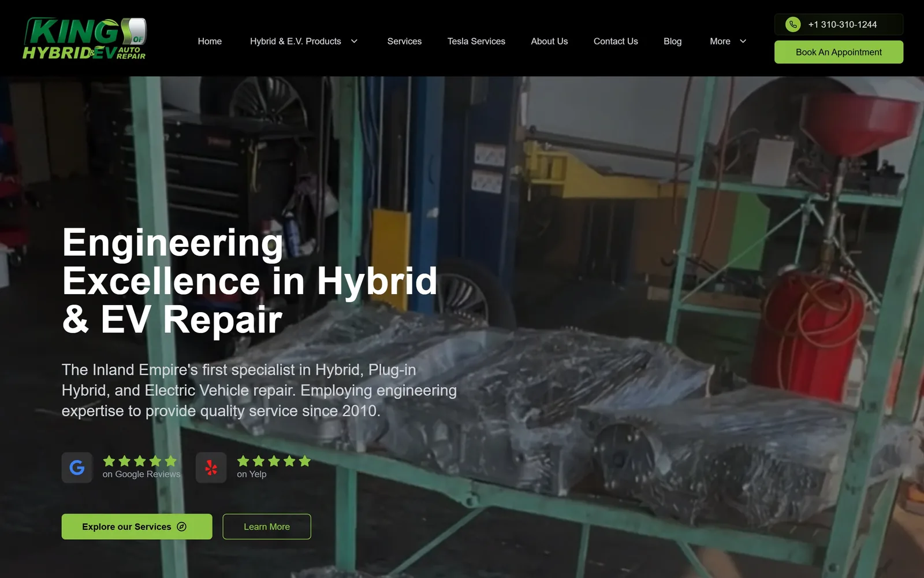This screenshot has width=924, height=578.
Task: Open Tesla Services page
Action: click(x=476, y=41)
